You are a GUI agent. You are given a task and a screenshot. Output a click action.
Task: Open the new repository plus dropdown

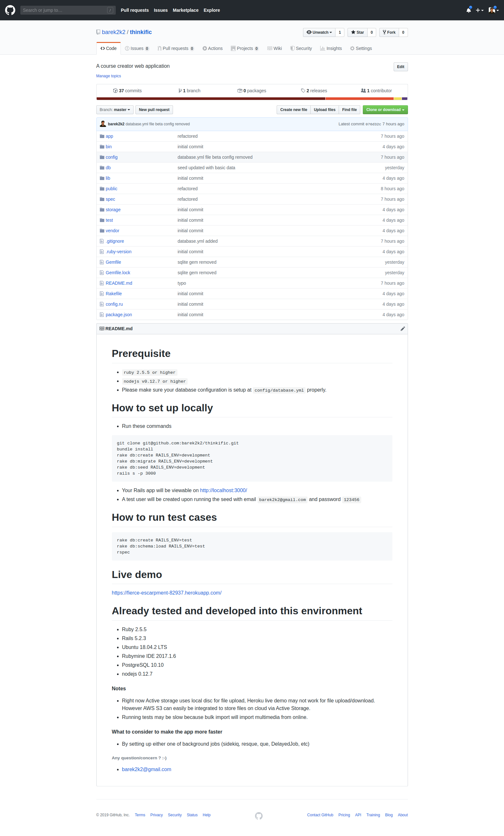coord(480,10)
